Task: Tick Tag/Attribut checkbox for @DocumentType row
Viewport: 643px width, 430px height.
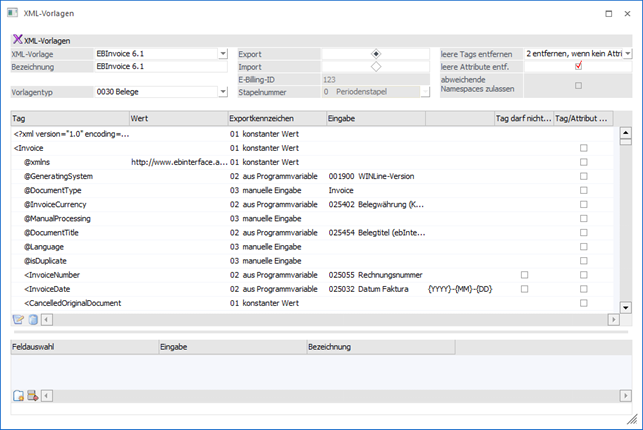Action: click(584, 190)
